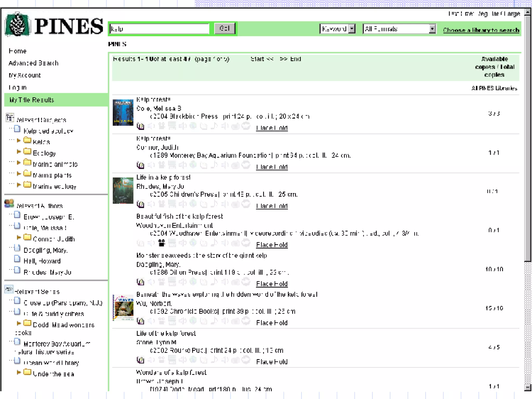Viewport: 532px width, 399px height.
Task: Select My Title Results menu item
Action: click(31, 100)
